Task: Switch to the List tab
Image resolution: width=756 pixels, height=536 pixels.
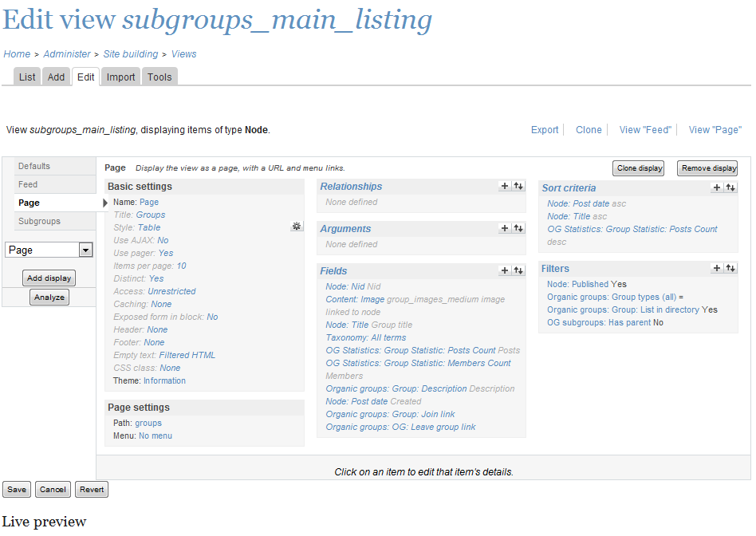Action: [27, 77]
